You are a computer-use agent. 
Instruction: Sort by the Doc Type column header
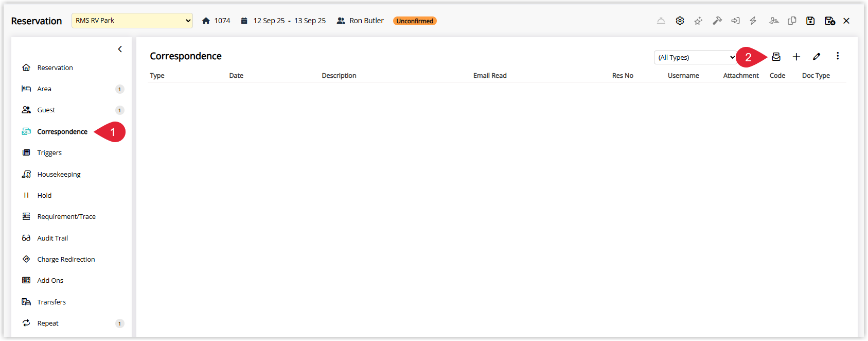click(816, 75)
